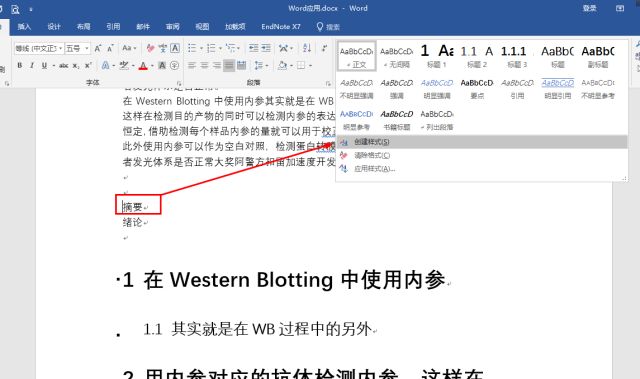Toggle underline formatting
The width and height of the screenshot is (640, 379).
[44, 65]
